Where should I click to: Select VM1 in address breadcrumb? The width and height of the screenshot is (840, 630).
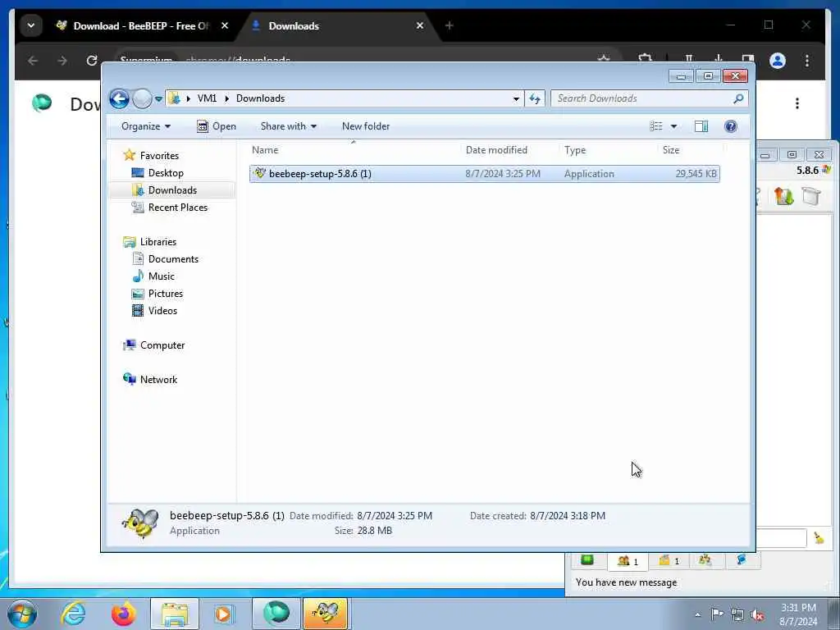pos(207,98)
